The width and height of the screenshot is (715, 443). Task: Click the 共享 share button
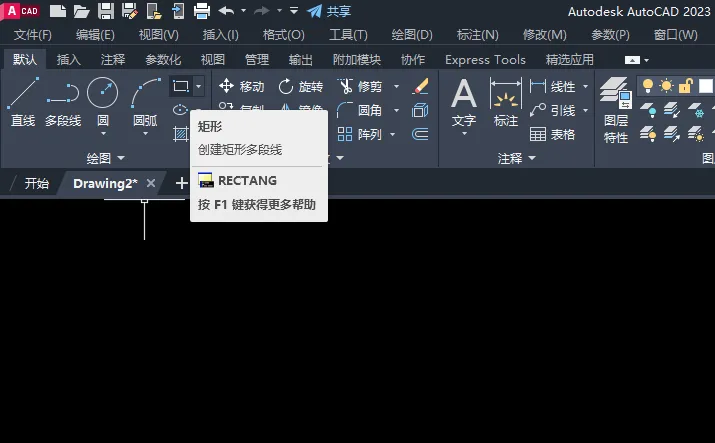point(328,11)
